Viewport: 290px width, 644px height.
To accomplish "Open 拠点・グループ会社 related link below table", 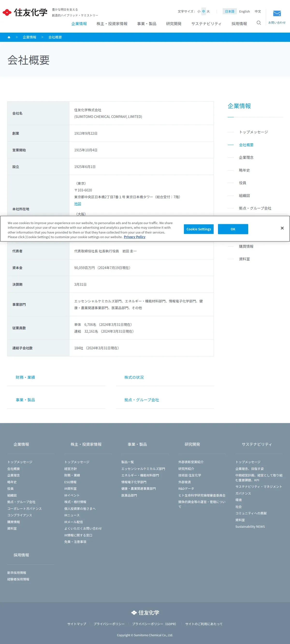I will coord(142,400).
